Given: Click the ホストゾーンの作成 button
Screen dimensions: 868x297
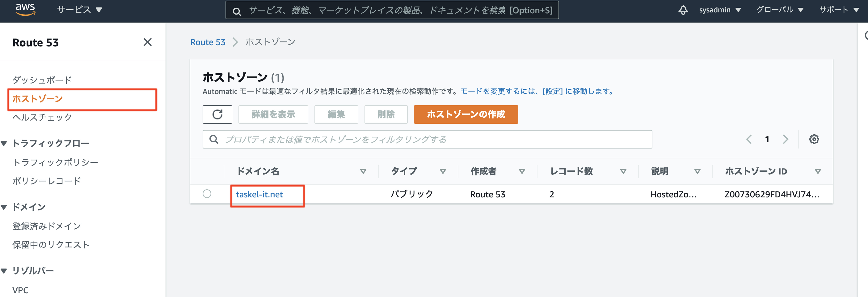Looking at the screenshot, I should pos(466,114).
